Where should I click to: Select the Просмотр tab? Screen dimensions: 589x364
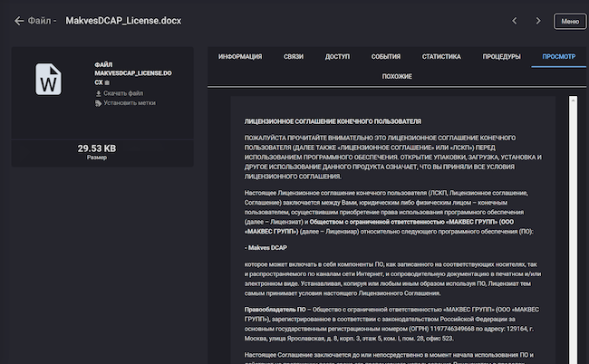point(558,57)
